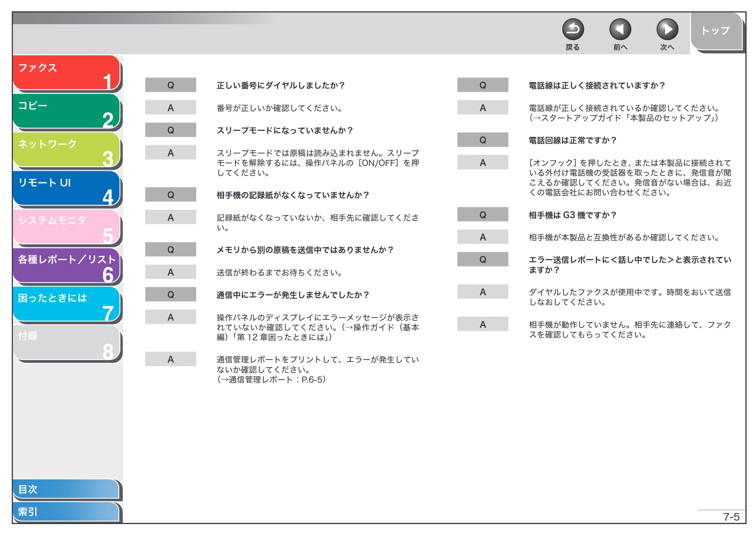Click the answer 番号が正しいか確認してください。
The width and height of the screenshot is (756, 535).
tap(280, 108)
